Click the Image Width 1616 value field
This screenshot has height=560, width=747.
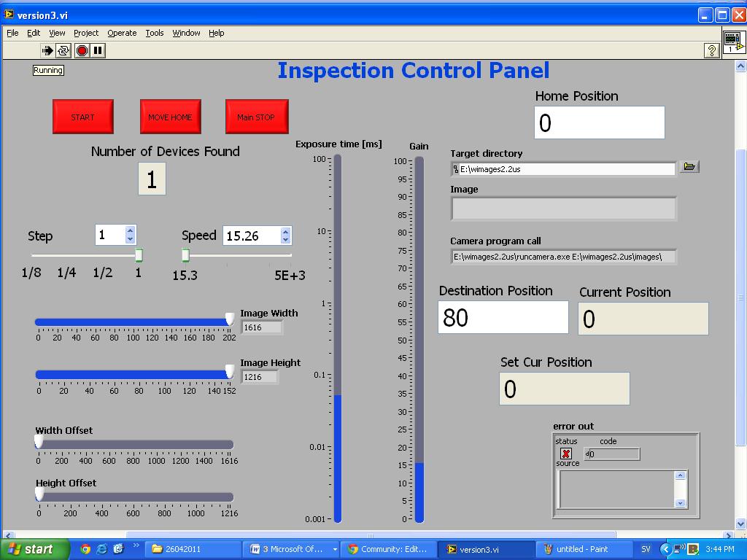click(x=262, y=327)
